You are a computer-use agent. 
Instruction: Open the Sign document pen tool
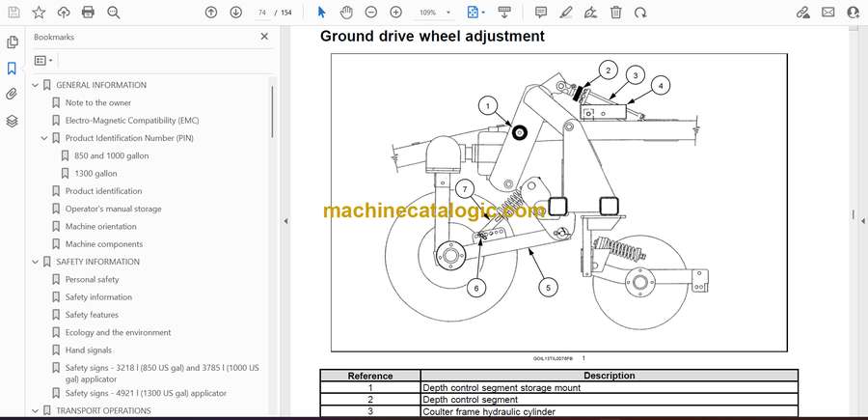click(x=590, y=13)
